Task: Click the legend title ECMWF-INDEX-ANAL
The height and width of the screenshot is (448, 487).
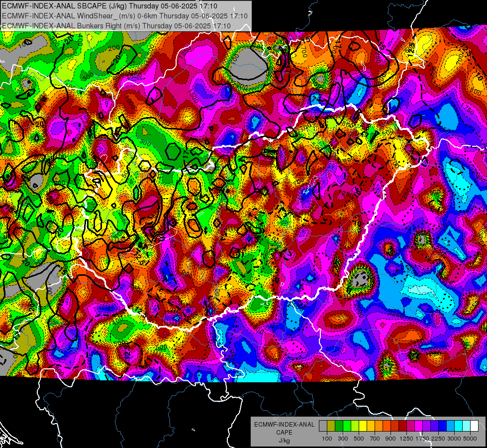Action: click(x=284, y=425)
